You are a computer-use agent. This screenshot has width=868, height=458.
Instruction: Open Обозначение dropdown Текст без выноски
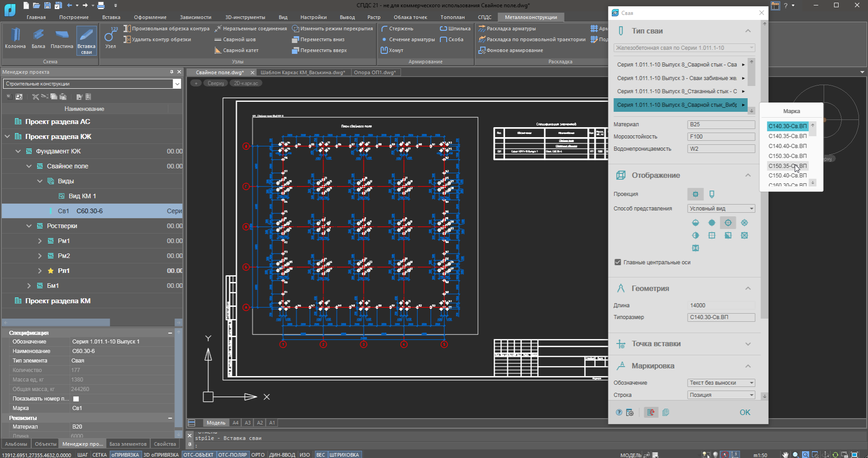click(x=721, y=383)
